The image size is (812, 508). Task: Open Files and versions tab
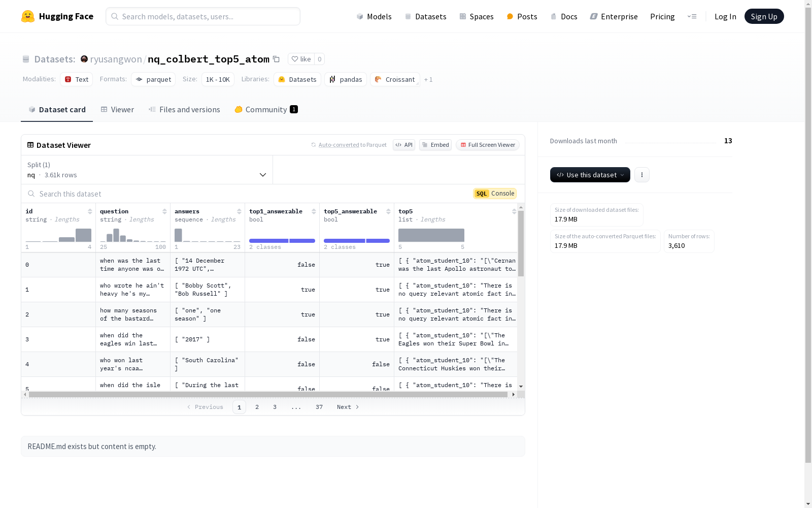click(184, 110)
